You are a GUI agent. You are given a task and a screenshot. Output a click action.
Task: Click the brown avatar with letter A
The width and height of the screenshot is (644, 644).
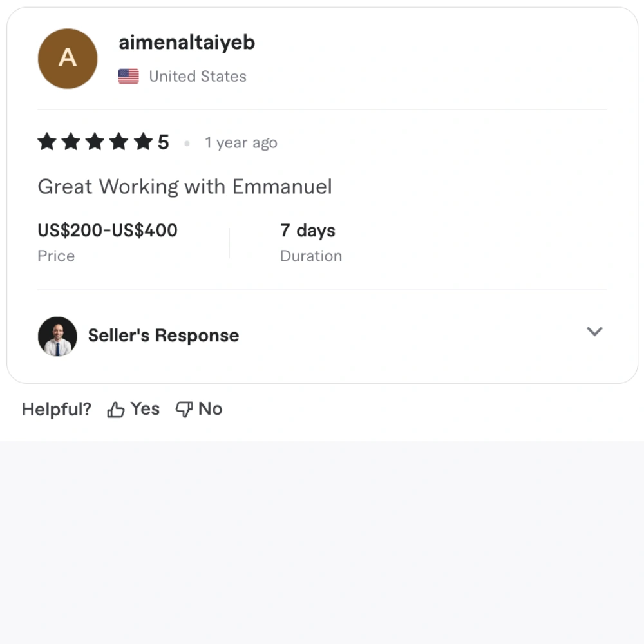[68, 59]
